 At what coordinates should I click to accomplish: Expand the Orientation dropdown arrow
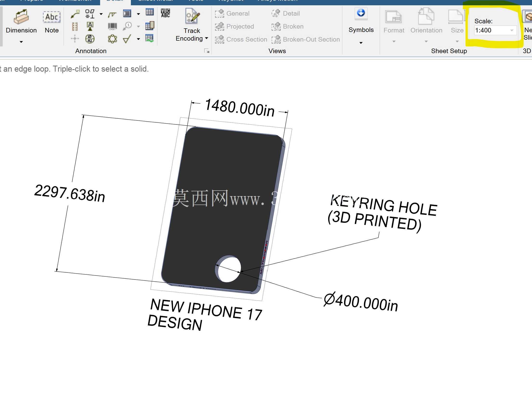(426, 42)
